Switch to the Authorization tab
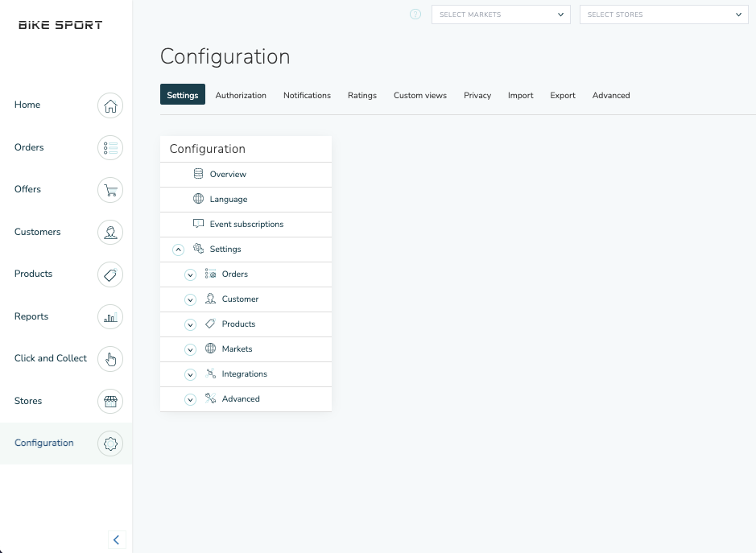 point(241,95)
